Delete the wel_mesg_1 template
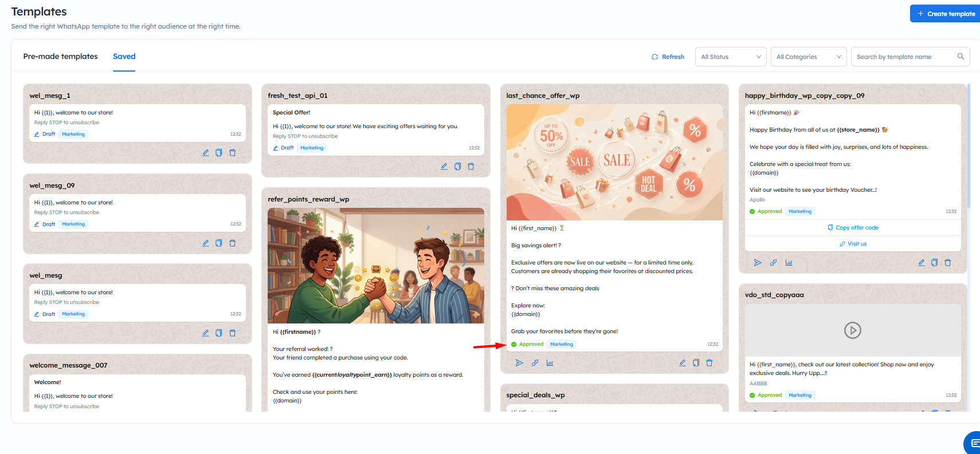This screenshot has width=980, height=454. [x=232, y=153]
